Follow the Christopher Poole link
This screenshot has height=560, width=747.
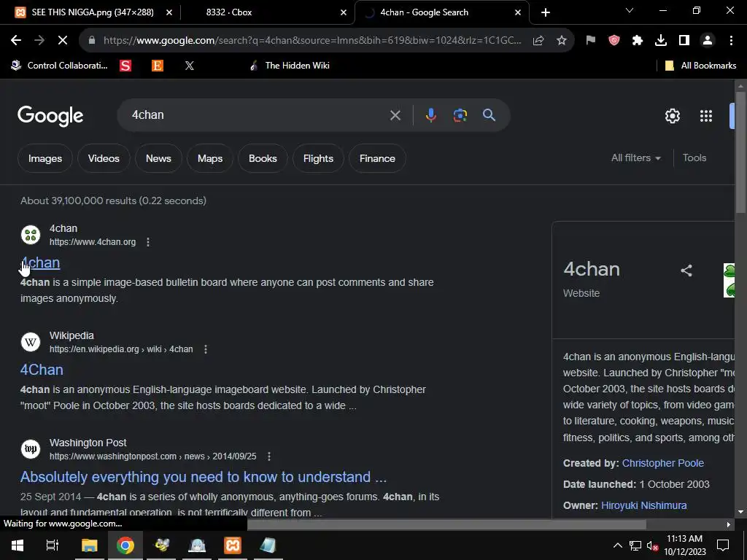(662, 463)
